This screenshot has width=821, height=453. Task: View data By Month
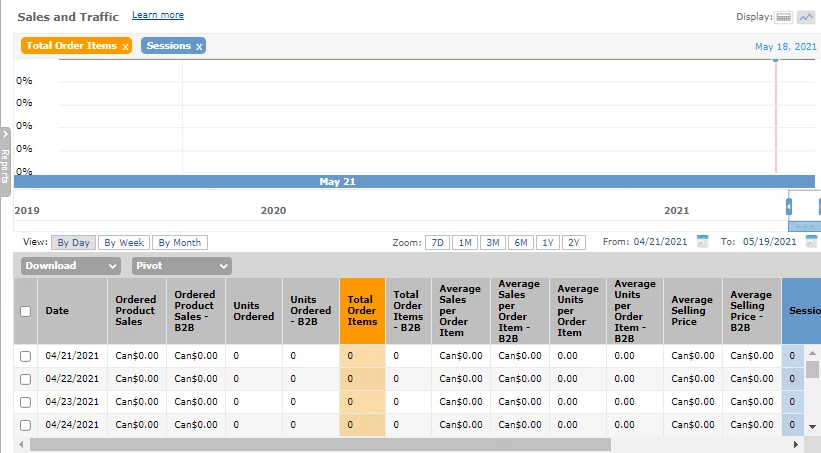tap(180, 242)
